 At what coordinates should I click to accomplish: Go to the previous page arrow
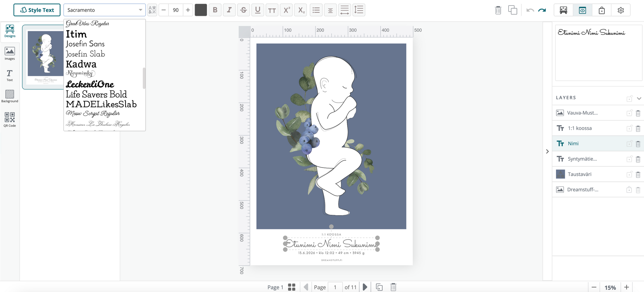point(306,287)
